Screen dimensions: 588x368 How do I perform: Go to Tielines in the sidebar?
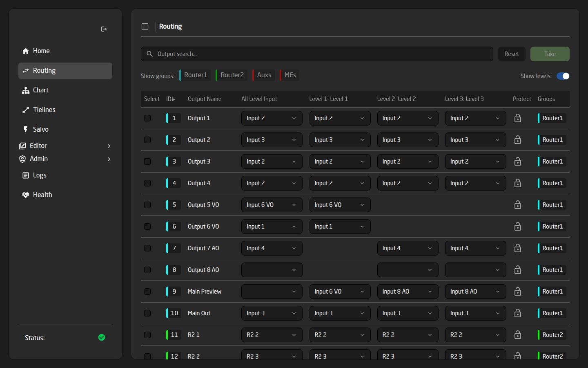tap(65, 110)
